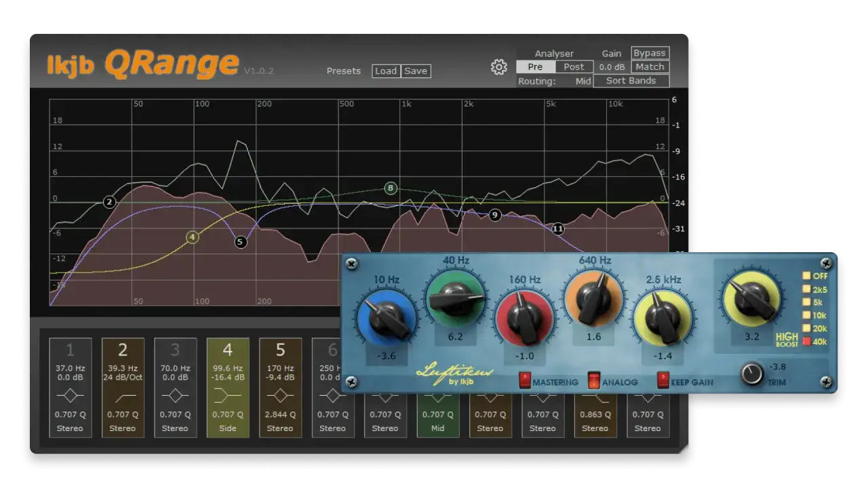Load a preset in QRange
Screen dimensions: 868x488
386,70
